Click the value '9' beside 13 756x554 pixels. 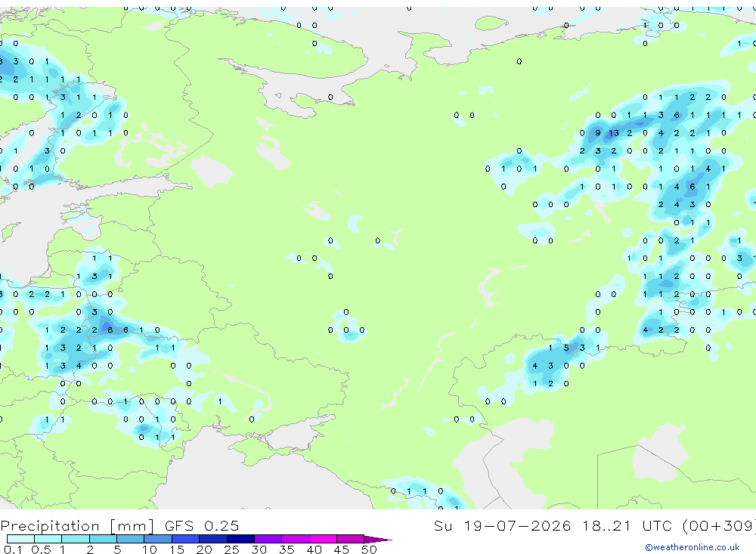(598, 133)
